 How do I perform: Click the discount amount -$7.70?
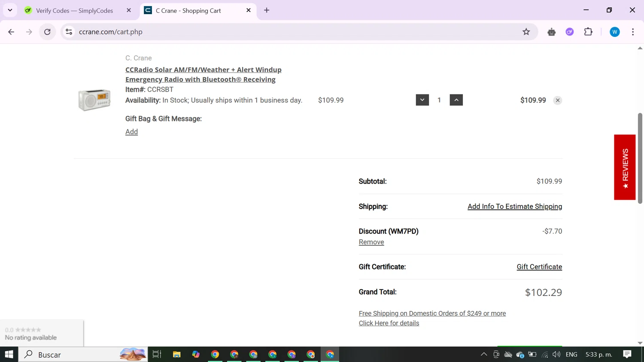[552, 231]
